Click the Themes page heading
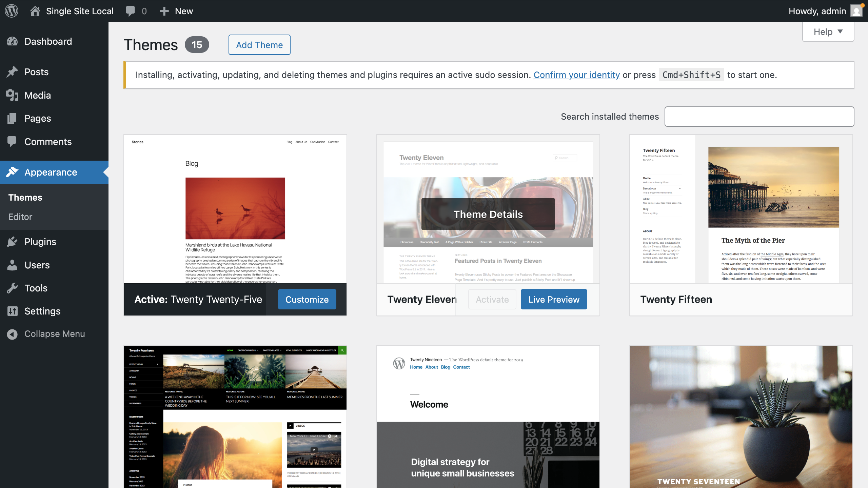This screenshot has height=488, width=868. click(x=151, y=45)
